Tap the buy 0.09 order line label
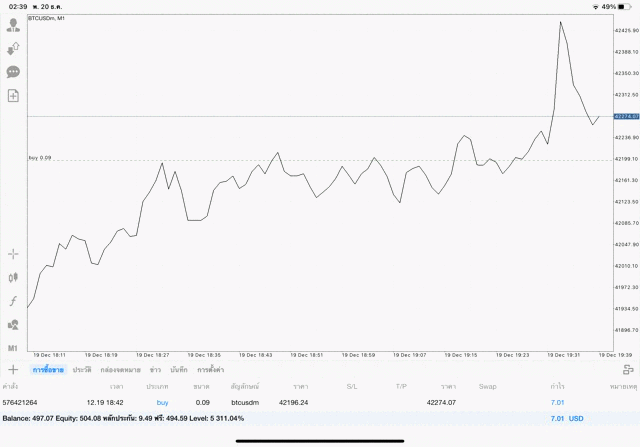Image resolution: width=640 pixels, height=447 pixels. pos(40,157)
